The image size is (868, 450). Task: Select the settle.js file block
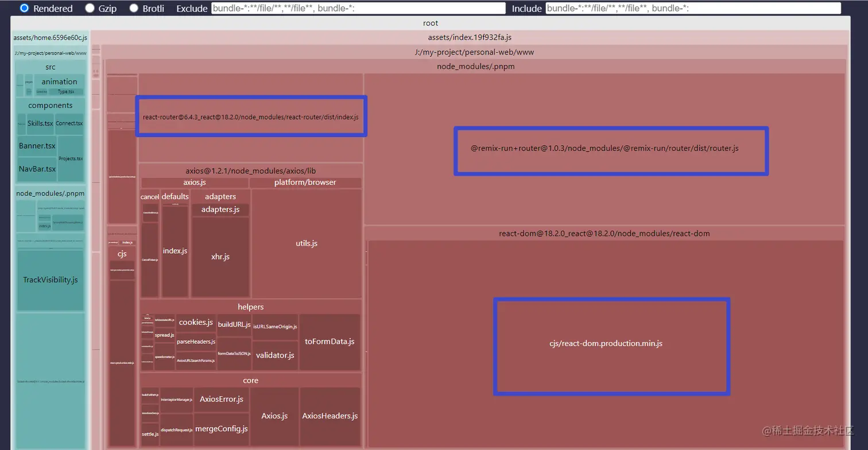[x=150, y=434]
